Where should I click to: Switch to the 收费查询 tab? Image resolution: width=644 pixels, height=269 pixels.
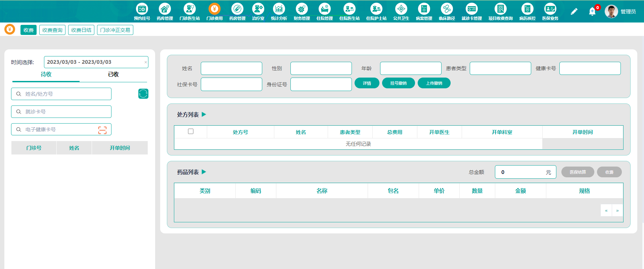coord(52,30)
